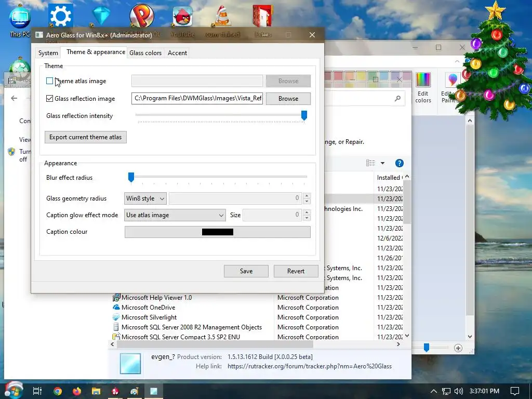532x399 pixels.
Task: Open the Windows Start button
Action: click(13, 391)
